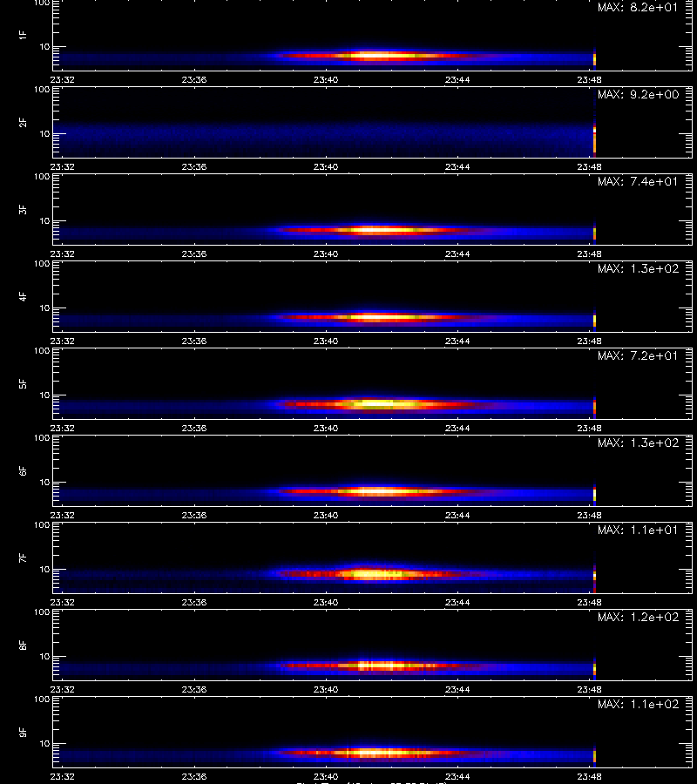Screen dimensions: 697x784
Task: Click the 2F panel axis label
Action: click(23, 123)
